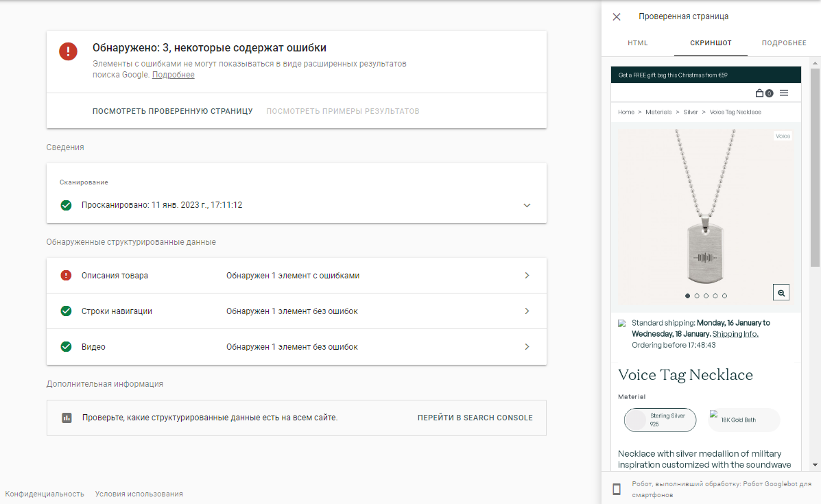
Task: Click the green check icon next to Видео
Action: (66, 347)
